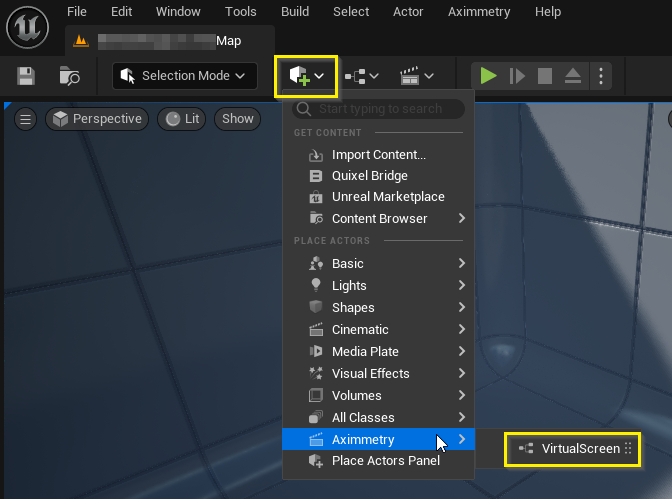Expand the Cinematic submenu
The image size is (672, 499).
tap(378, 330)
